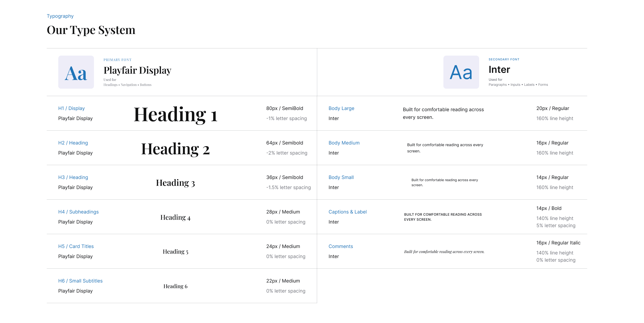644x323 pixels.
Task: Select the Body Medium label
Action: click(x=344, y=143)
